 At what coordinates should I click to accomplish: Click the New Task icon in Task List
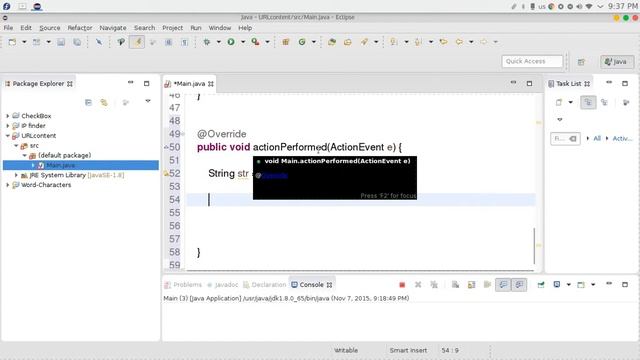[559, 102]
